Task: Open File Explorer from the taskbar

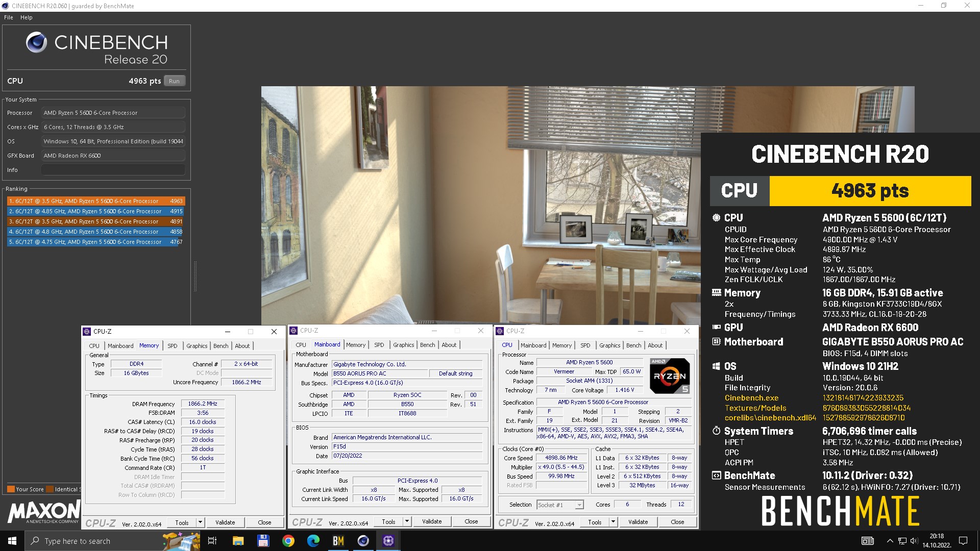Action: tap(238, 541)
